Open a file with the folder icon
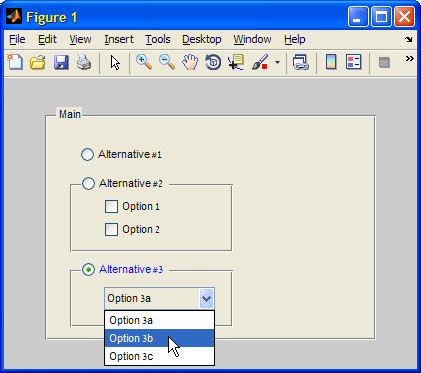 coord(38,62)
